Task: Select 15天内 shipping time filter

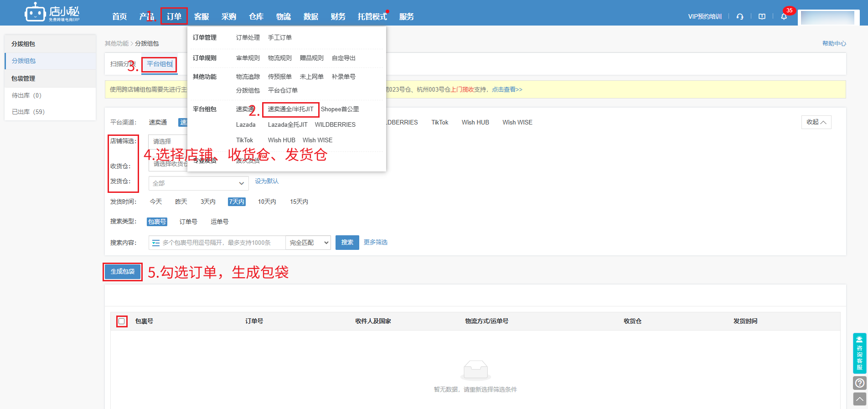Action: (299, 202)
